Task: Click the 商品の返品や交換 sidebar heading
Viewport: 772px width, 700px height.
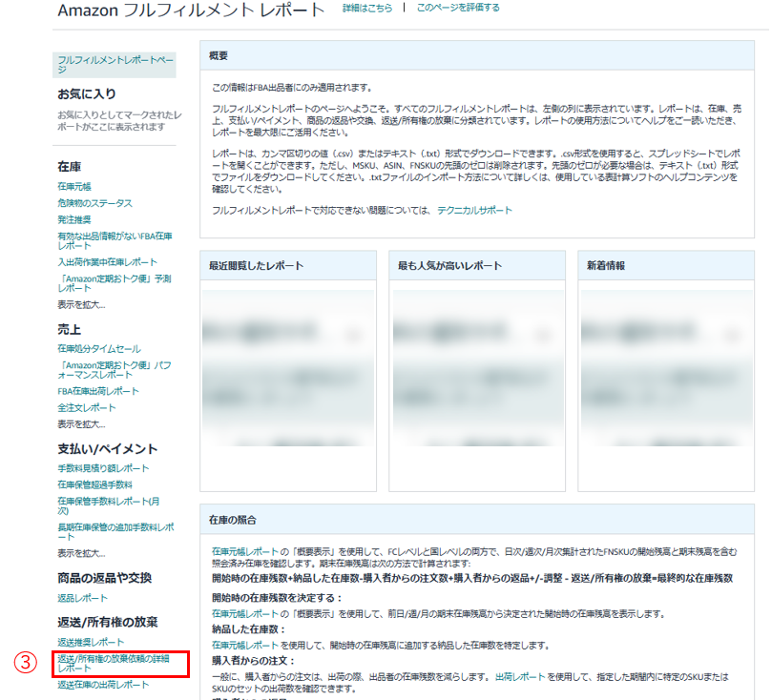Action: click(x=104, y=578)
